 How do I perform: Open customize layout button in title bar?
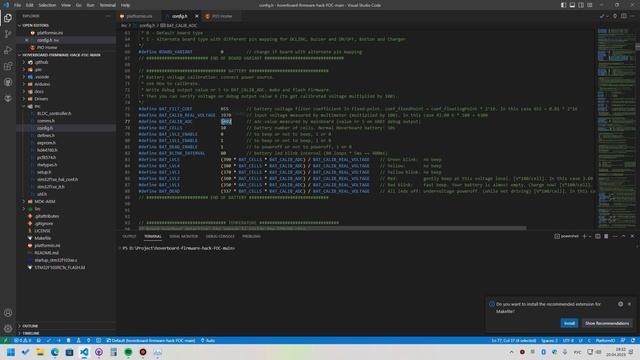click(x=590, y=5)
